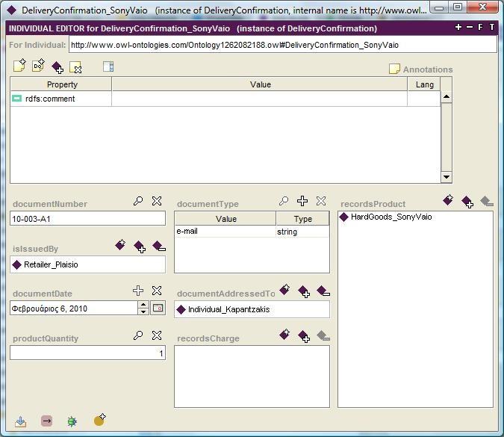Open the calendar picker for documentDate

coord(158,308)
